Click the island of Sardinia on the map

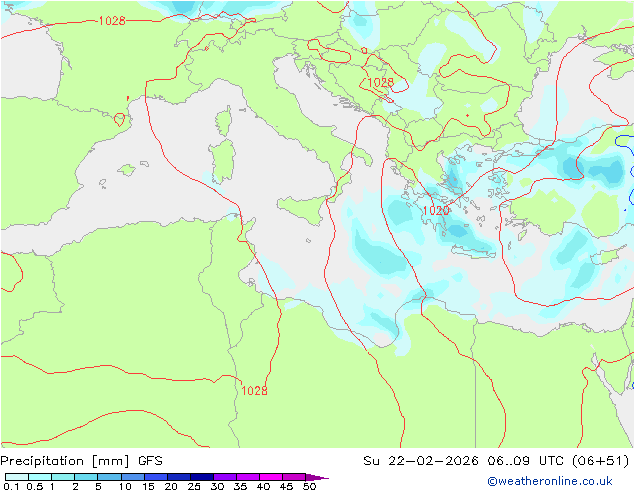click(x=222, y=161)
